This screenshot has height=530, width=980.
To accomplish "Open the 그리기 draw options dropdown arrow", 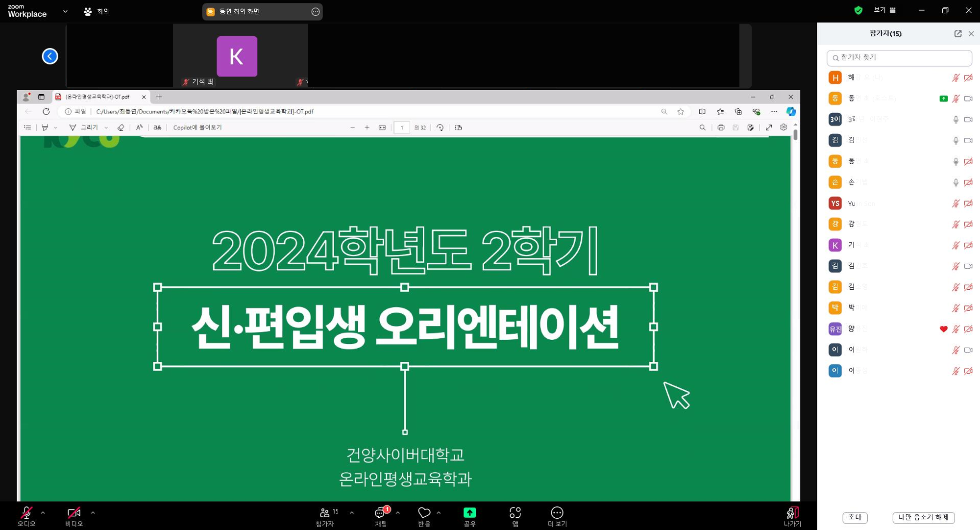I will (106, 127).
